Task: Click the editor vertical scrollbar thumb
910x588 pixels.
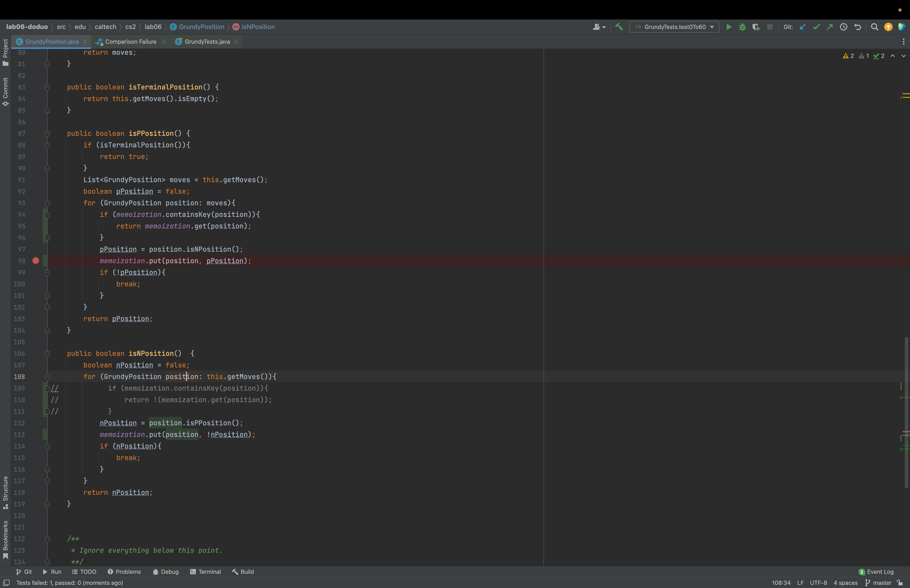Action: point(906,412)
